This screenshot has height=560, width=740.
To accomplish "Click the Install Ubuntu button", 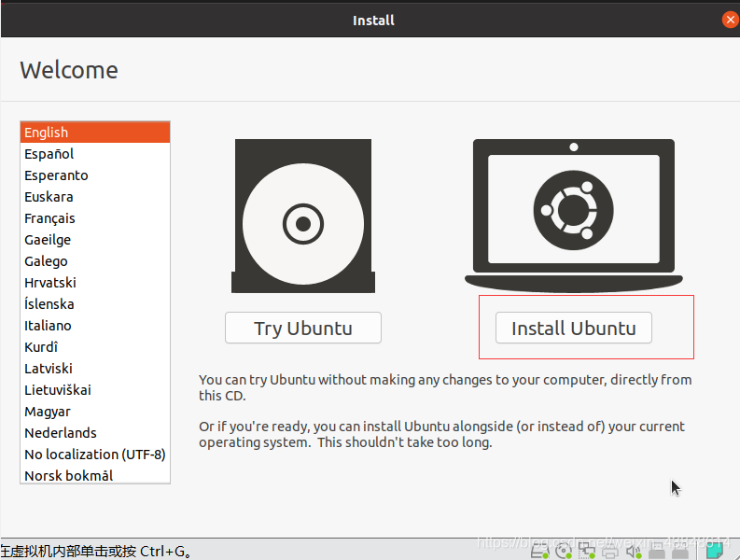I will pyautogui.click(x=573, y=328).
